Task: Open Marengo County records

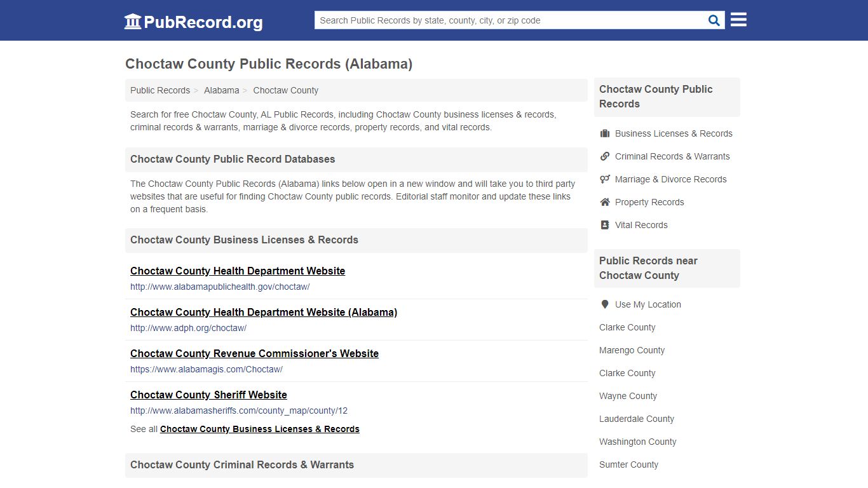Action: click(632, 350)
